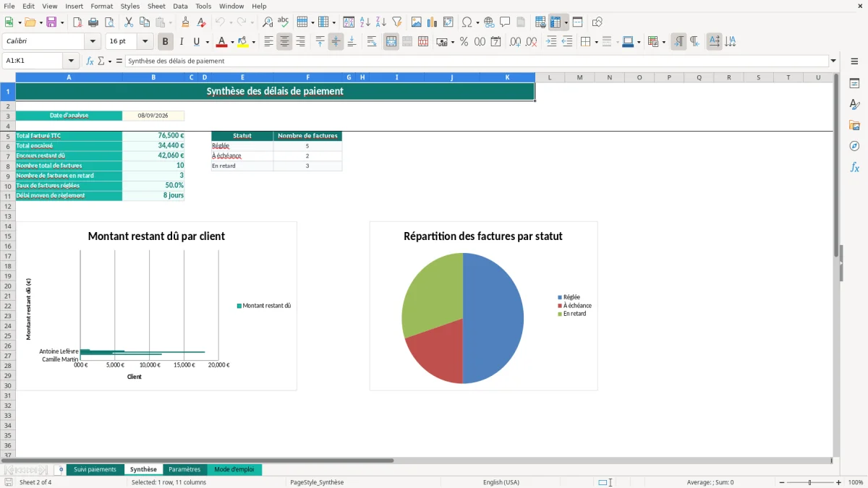Click the Insert Hyperlink icon
Viewport: 868px width, 488px height.
tap(490, 22)
